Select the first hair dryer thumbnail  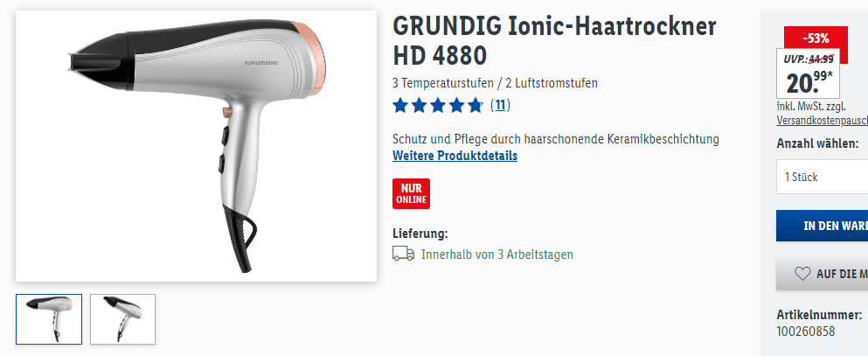click(x=49, y=319)
